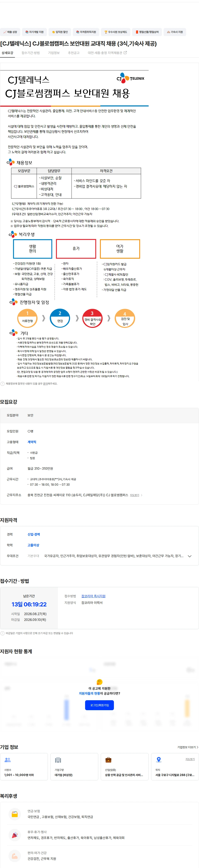Click the 사원수 people icon

point(7,760)
